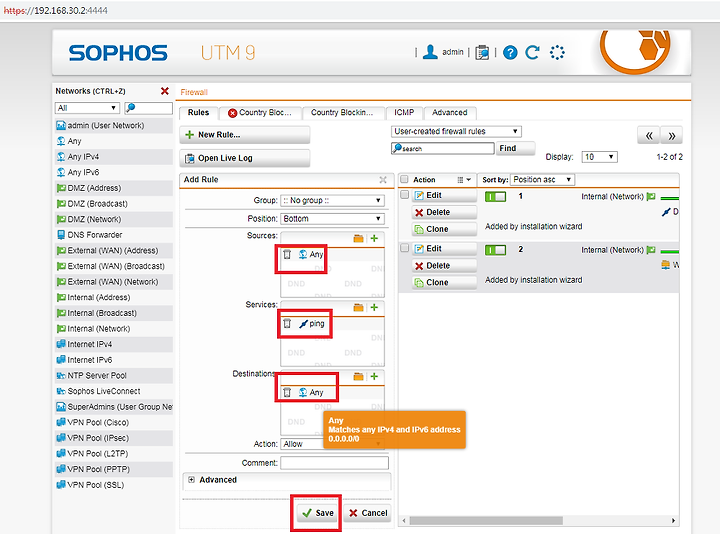Screen dimensions: 720x534
Task: Clone firewall rule 1
Action: coord(444,229)
